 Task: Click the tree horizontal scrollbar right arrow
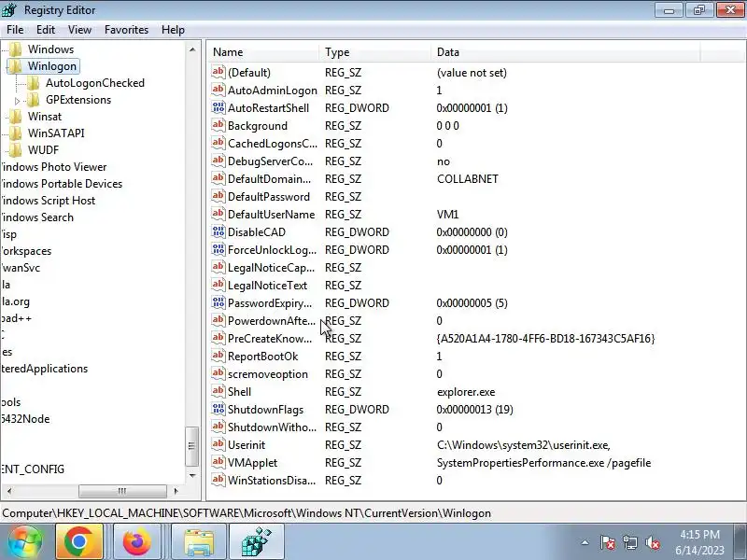176,491
